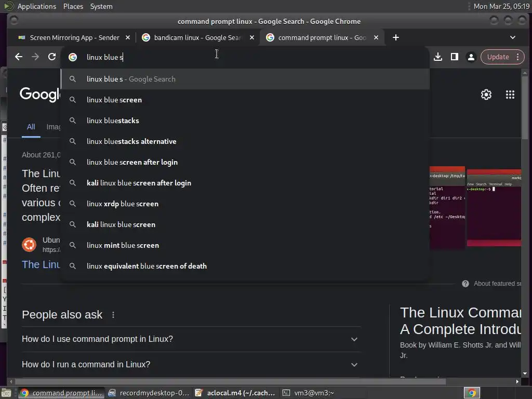Viewport: 532px width, 399px height.
Task: Select 'linux equivalent blue screen of death'
Action: [x=245, y=266]
